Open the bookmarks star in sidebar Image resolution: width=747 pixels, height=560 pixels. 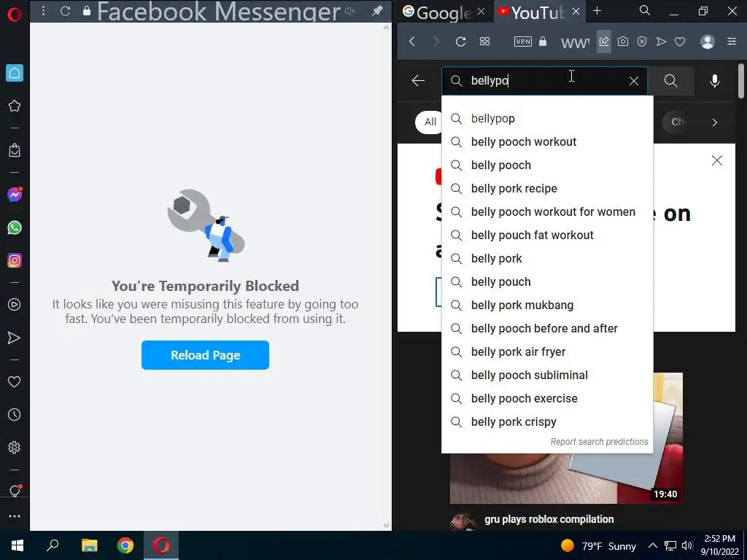pyautogui.click(x=15, y=106)
